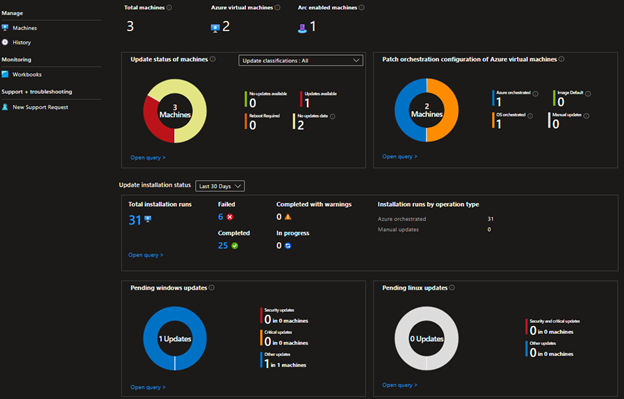Viewport: 624px width, 399px height.
Task: Click info icon beside Update status of machines
Action: pyautogui.click(x=213, y=59)
